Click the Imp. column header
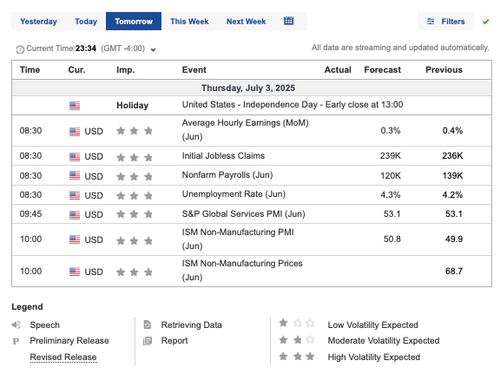The width and height of the screenshot is (500, 373). [x=125, y=70]
